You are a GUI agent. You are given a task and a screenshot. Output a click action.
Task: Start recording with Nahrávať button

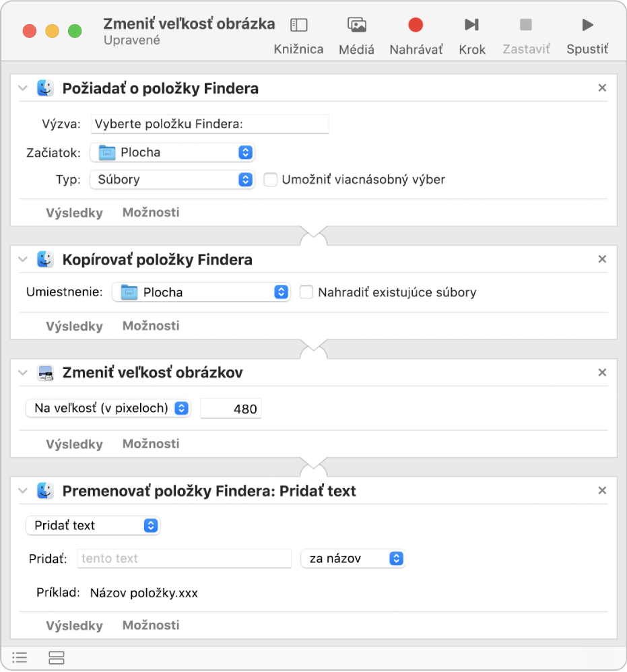pos(416,35)
